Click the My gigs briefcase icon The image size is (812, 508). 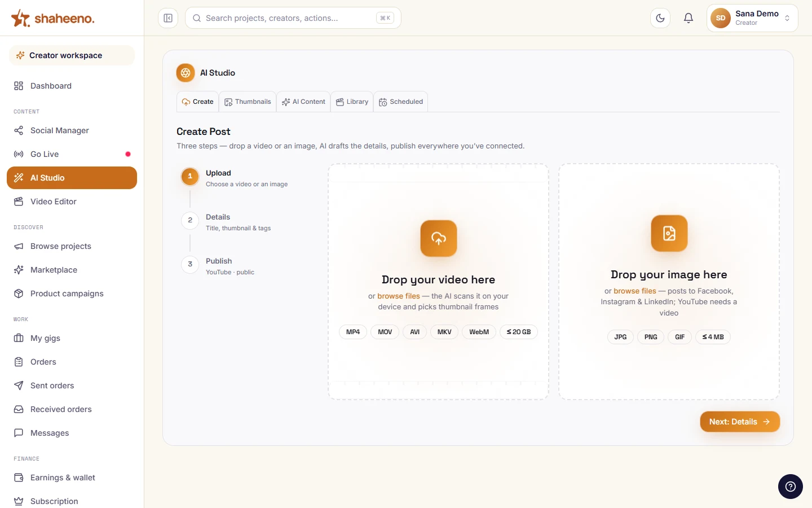click(x=19, y=338)
